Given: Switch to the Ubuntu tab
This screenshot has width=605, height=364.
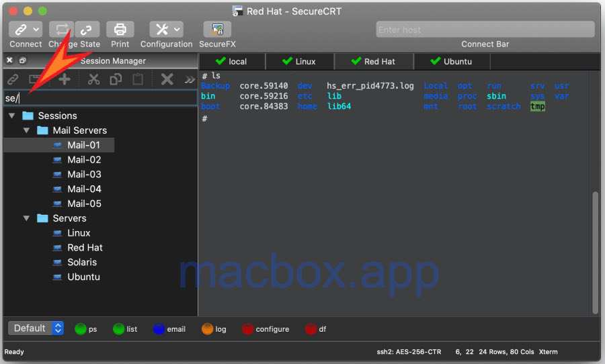Looking at the screenshot, I should [x=452, y=61].
